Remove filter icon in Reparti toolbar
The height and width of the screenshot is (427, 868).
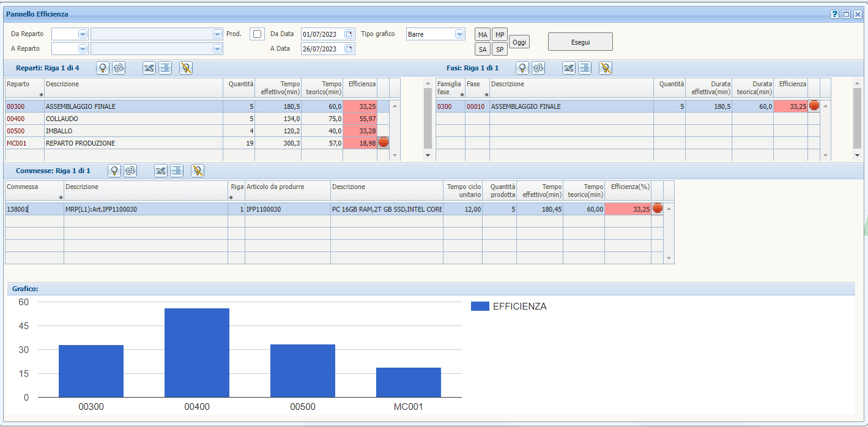click(186, 69)
